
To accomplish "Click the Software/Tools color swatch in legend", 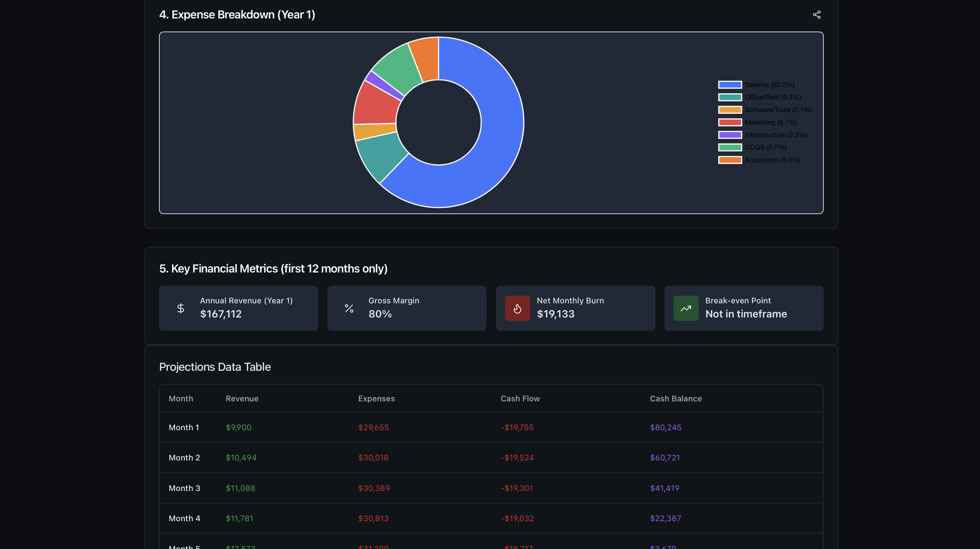I will [729, 110].
